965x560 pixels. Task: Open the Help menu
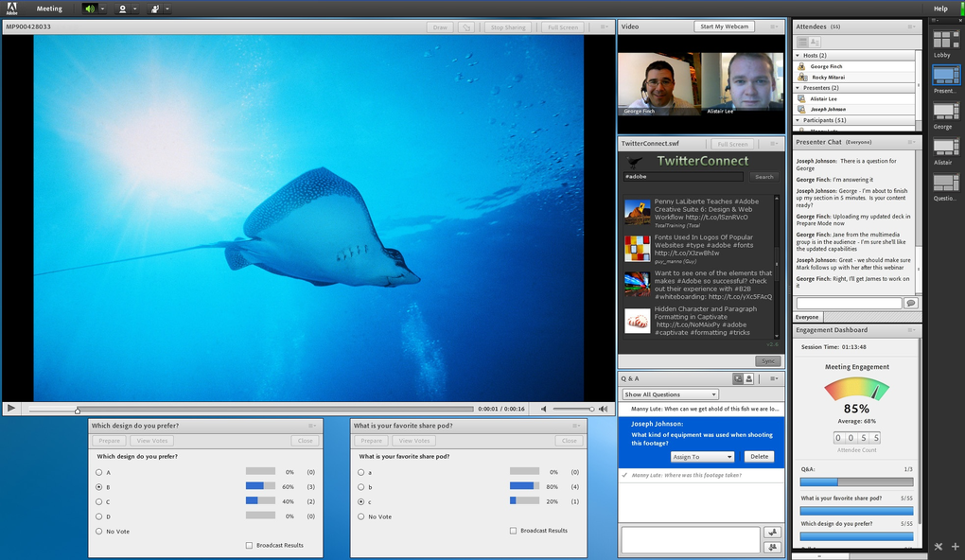pos(939,9)
